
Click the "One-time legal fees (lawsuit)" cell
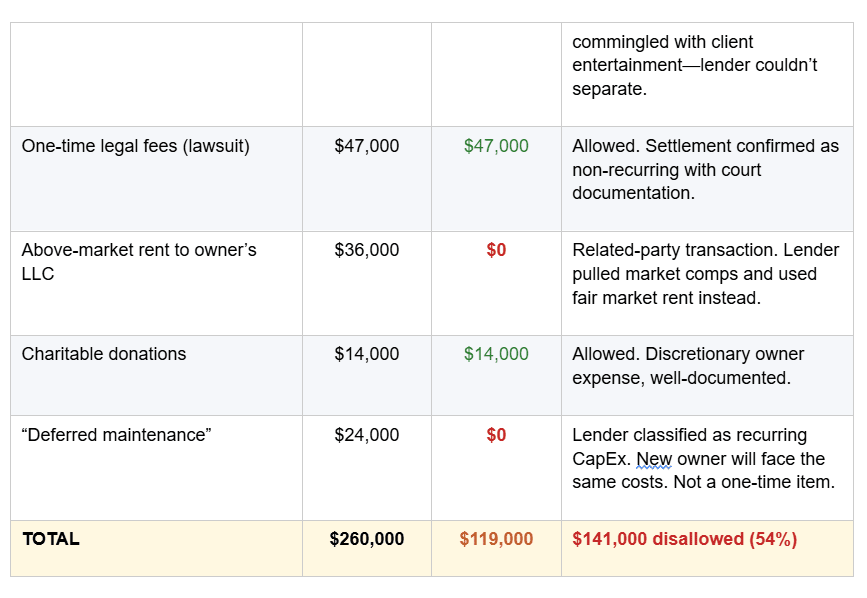tap(136, 146)
